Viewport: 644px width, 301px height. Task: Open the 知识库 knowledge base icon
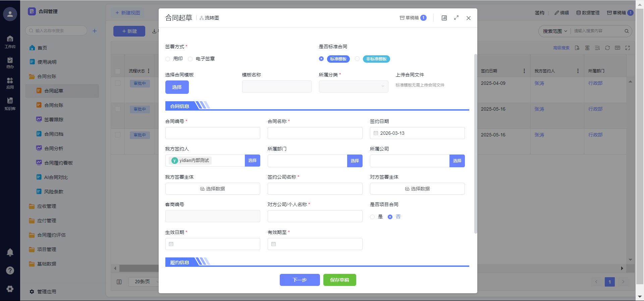[10, 104]
